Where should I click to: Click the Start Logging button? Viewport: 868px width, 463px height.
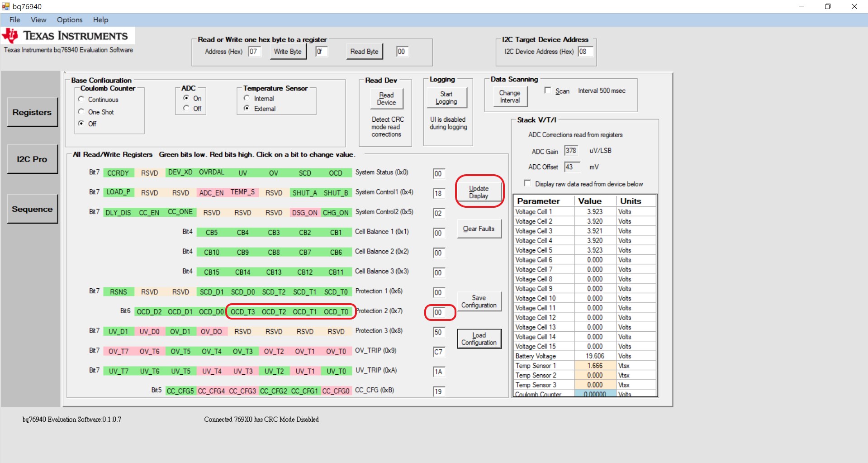(446, 98)
